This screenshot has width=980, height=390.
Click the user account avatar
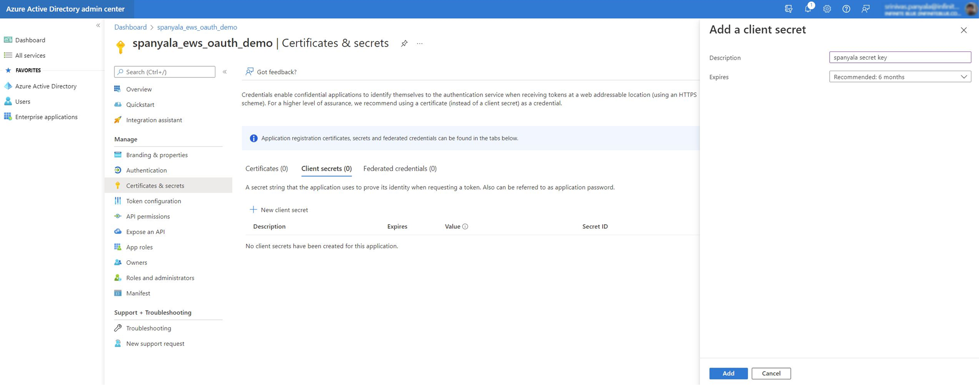pos(970,9)
